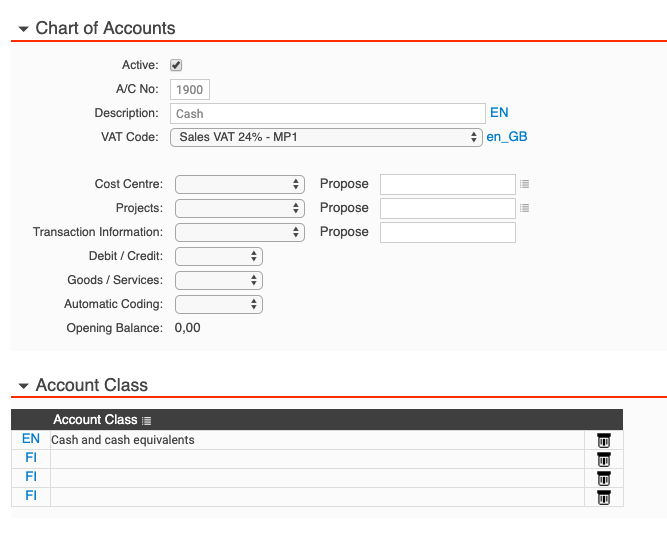Open the VAT Code dropdown
This screenshot has width=667, height=552.
coord(326,137)
